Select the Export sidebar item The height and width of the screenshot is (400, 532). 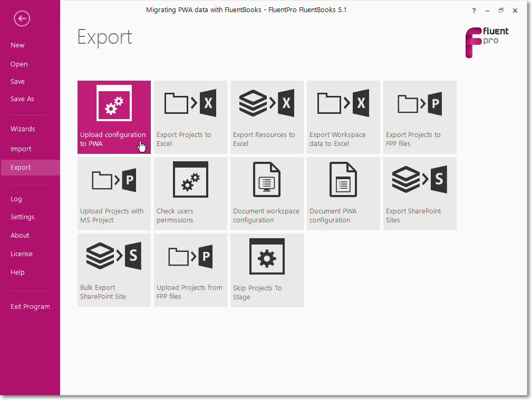(x=31, y=168)
